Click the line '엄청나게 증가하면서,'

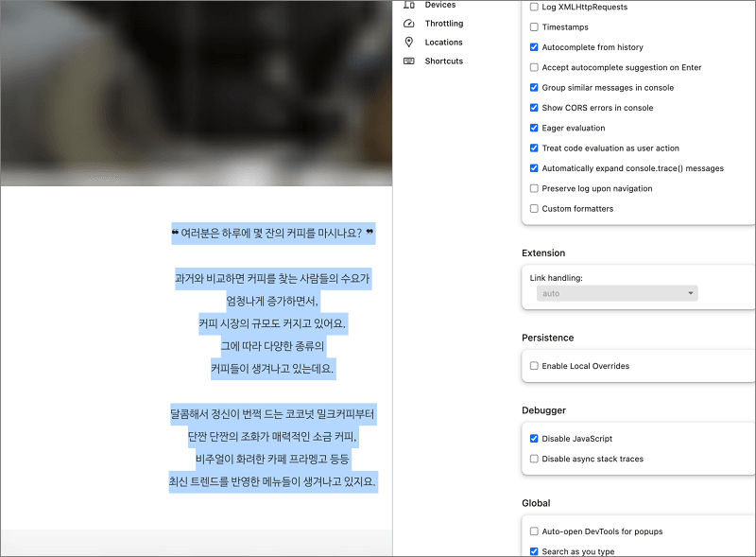273,301
